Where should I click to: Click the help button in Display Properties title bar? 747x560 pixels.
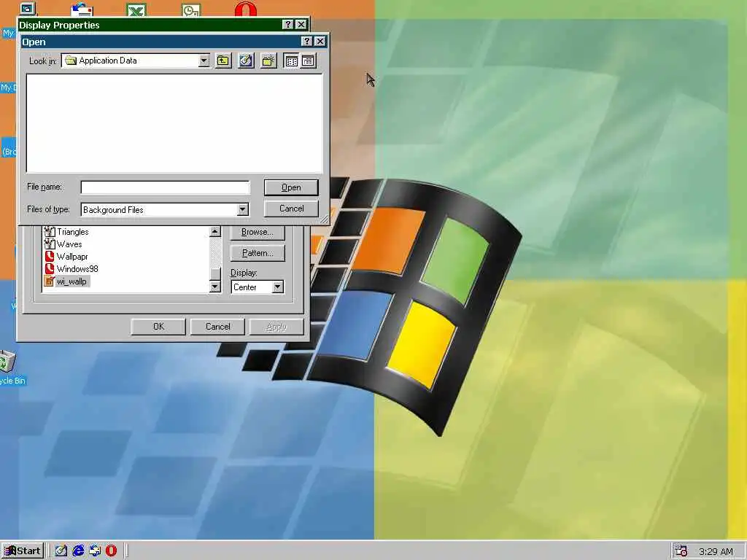coord(287,24)
